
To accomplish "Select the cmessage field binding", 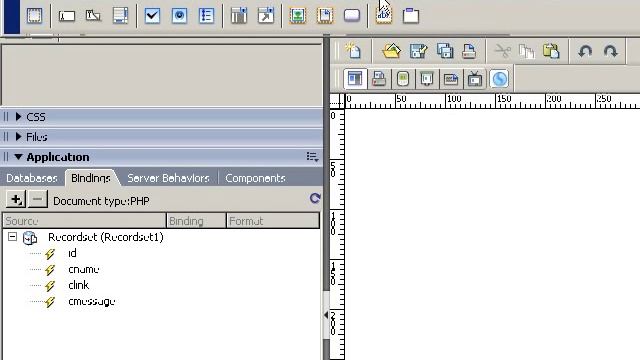I will pos(91,301).
